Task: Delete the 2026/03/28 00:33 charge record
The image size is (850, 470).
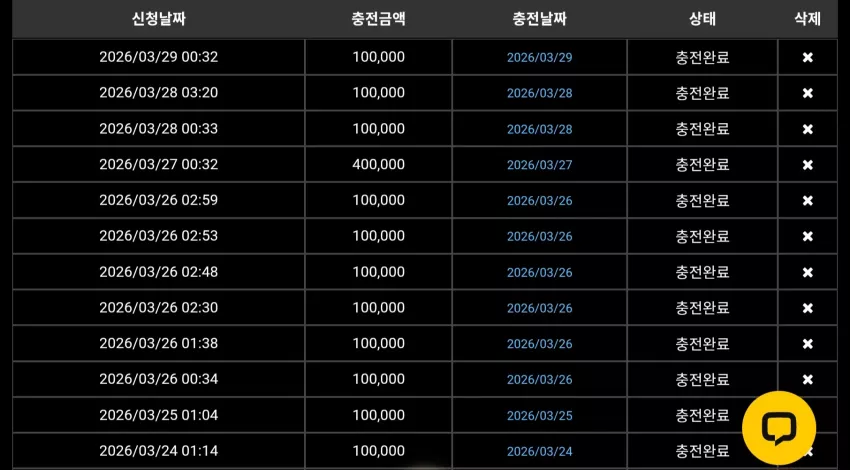Action: point(808,129)
